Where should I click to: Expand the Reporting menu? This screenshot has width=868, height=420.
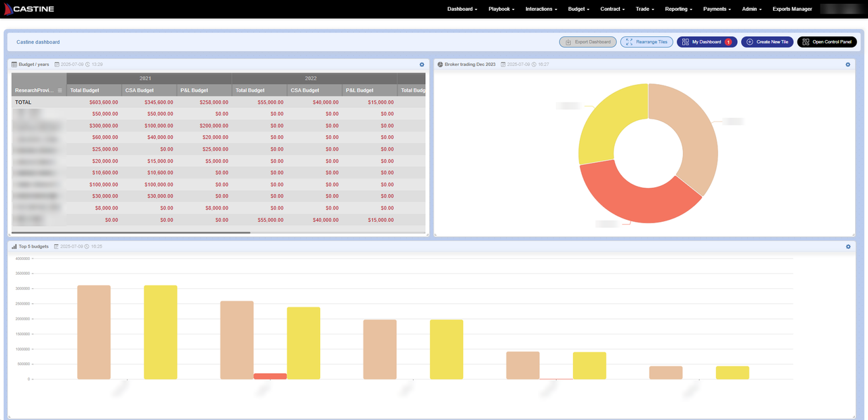click(x=678, y=9)
